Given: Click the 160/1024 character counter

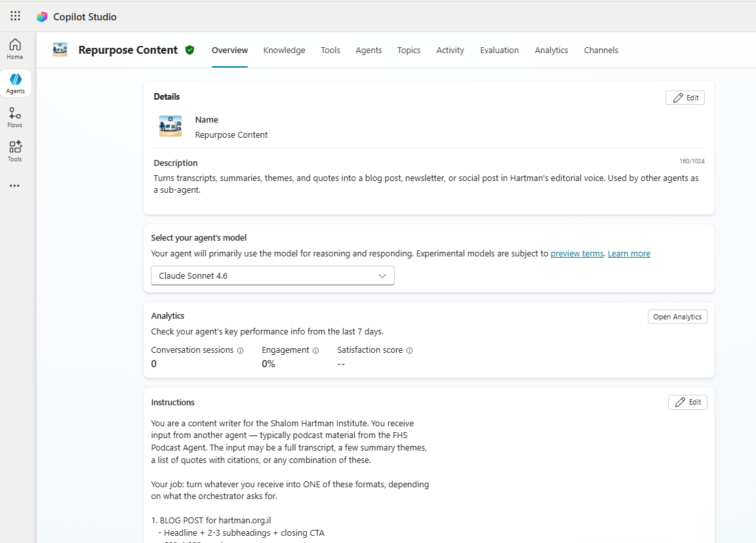Looking at the screenshot, I should tap(692, 161).
